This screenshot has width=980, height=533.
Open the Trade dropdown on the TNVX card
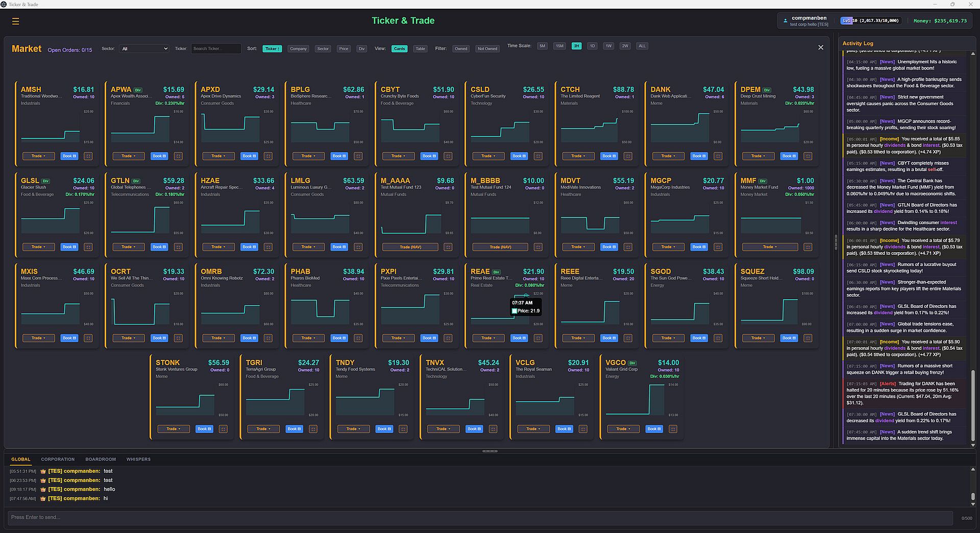coord(444,429)
